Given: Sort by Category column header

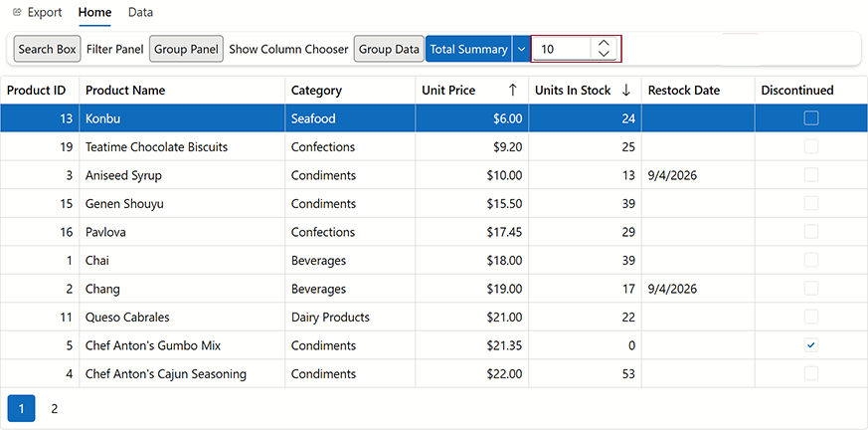Looking at the screenshot, I should 350,91.
